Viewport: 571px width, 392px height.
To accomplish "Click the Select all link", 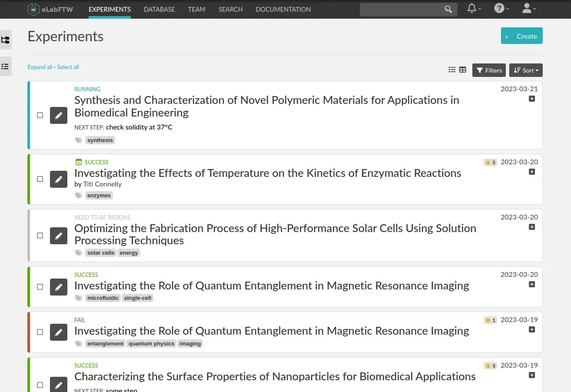I will (x=68, y=67).
